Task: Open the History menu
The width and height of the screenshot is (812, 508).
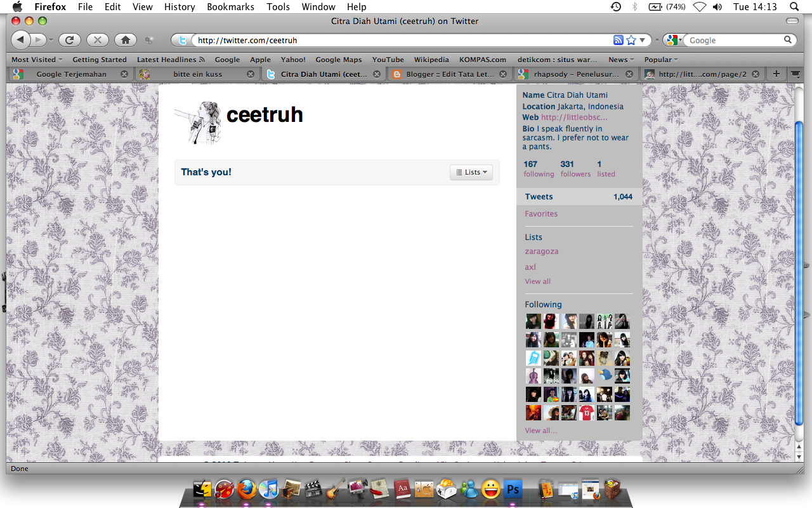Action: coord(180,7)
